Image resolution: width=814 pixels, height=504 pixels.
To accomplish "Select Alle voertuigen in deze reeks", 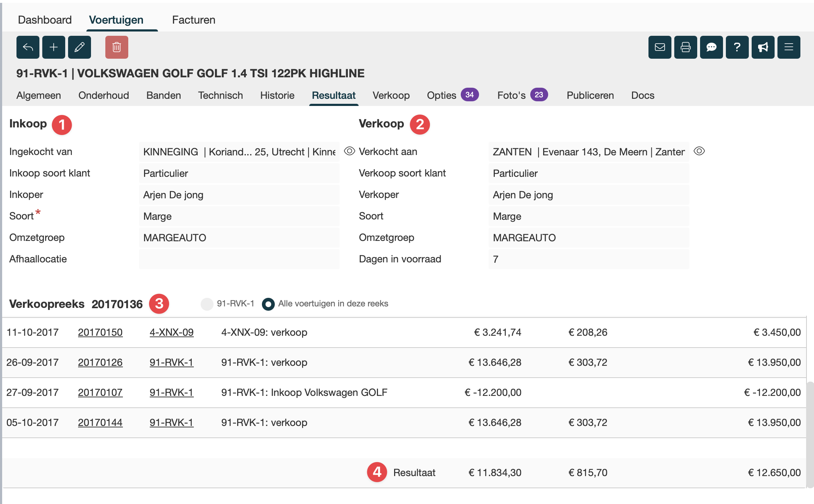I will [268, 304].
